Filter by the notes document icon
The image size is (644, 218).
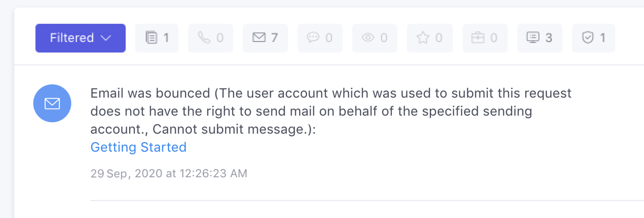pos(151,38)
